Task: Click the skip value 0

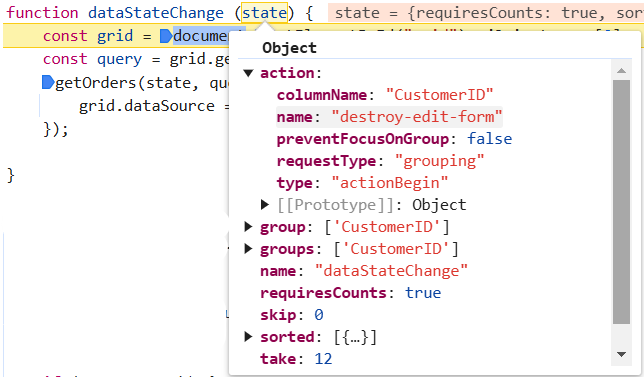Action: [x=319, y=315]
